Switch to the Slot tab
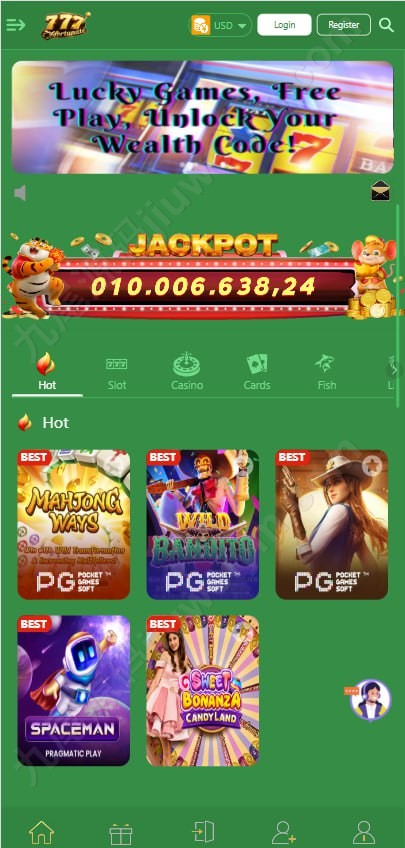Image resolution: width=405 pixels, height=848 pixels. tap(116, 374)
